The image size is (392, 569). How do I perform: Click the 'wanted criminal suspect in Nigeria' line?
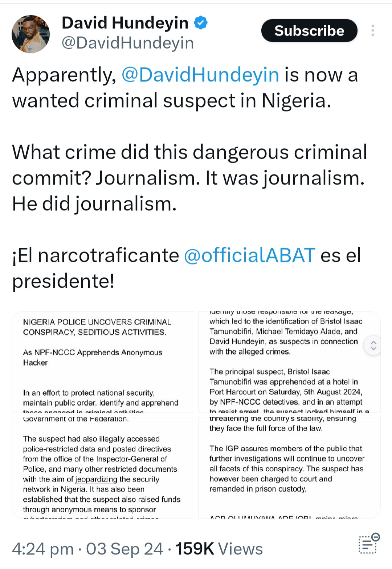[x=171, y=101]
